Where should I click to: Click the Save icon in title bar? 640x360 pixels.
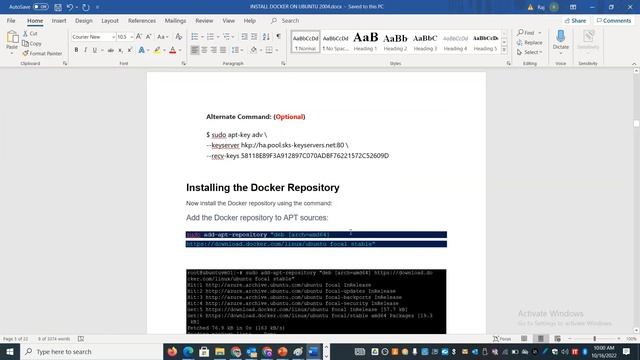(x=58, y=7)
